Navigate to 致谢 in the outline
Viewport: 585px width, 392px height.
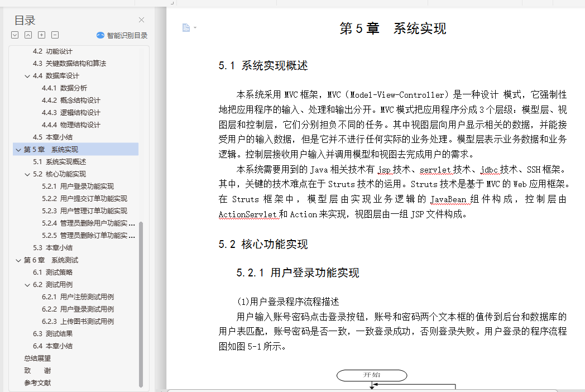tap(37, 371)
